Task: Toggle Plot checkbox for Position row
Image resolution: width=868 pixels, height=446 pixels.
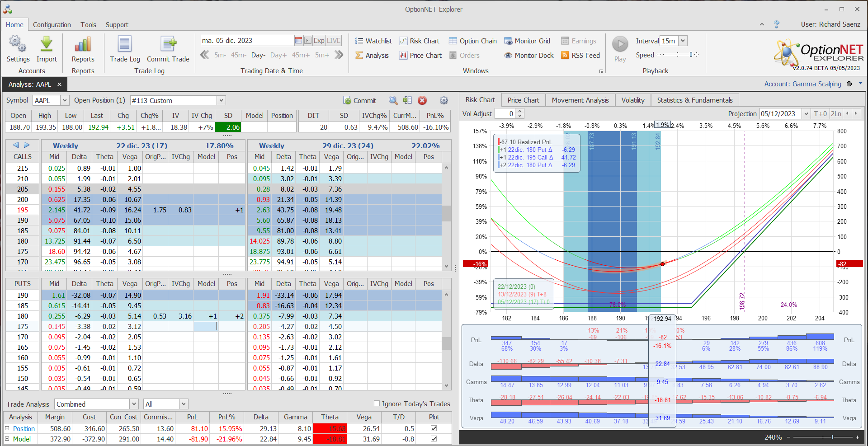Action: (434, 428)
